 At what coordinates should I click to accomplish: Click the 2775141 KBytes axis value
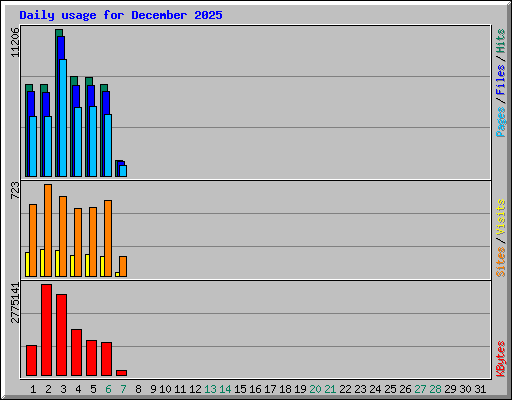coord(15,303)
